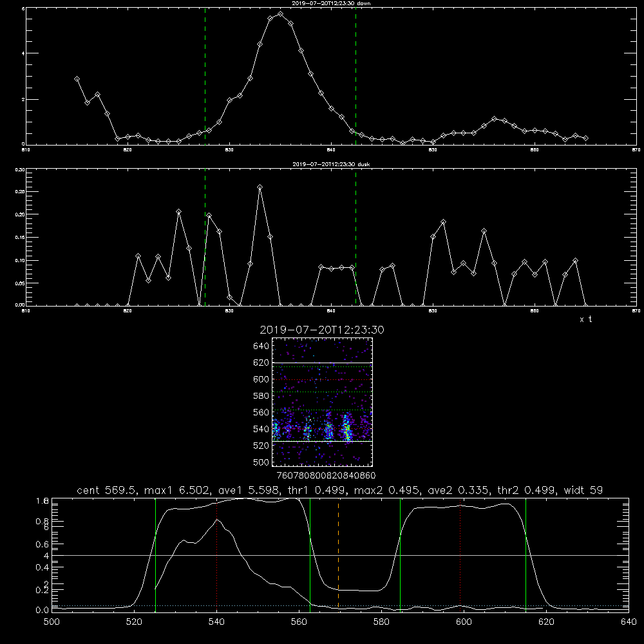Click the tallest dusk peak marker at 0.26
Screen dimensions: 644x644
coord(260,187)
